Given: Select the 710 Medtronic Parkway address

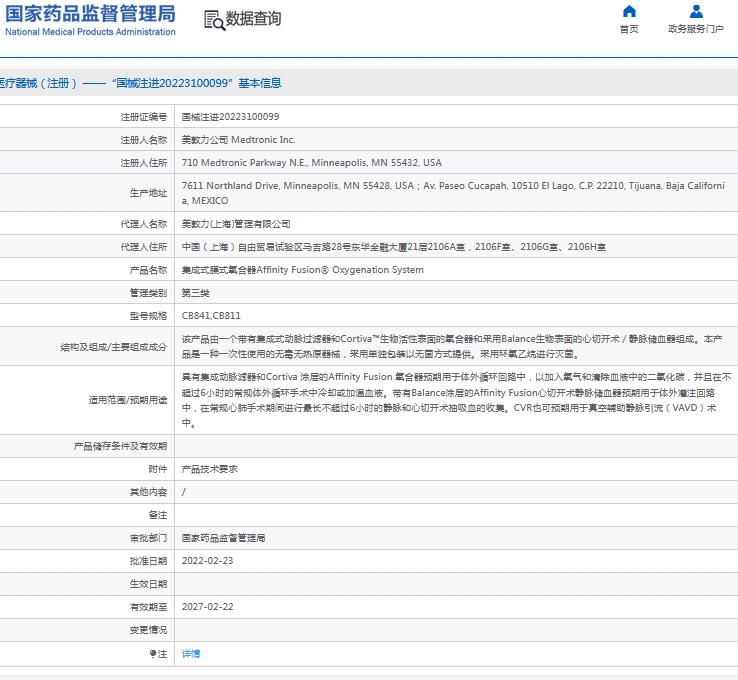Looking at the screenshot, I should (x=312, y=163).
